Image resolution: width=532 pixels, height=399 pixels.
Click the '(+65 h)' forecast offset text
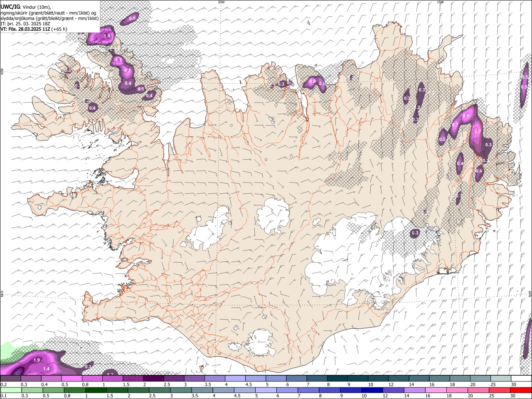pyautogui.click(x=59, y=29)
